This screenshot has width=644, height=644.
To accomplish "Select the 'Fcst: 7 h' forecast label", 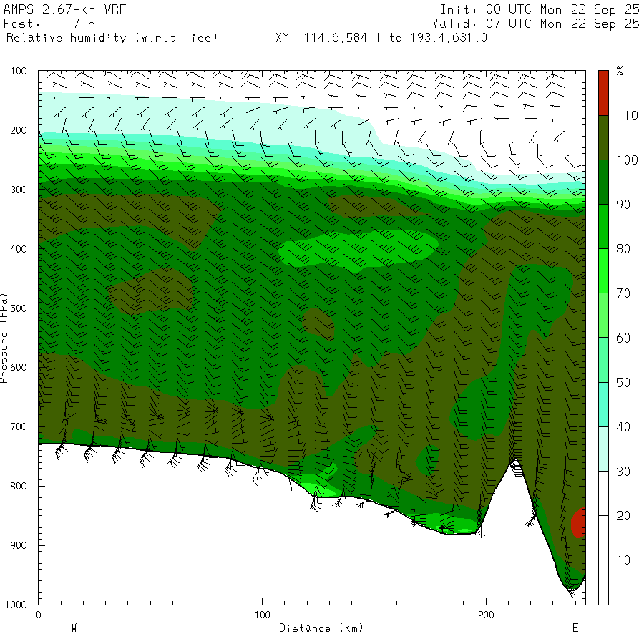I will point(49,24).
